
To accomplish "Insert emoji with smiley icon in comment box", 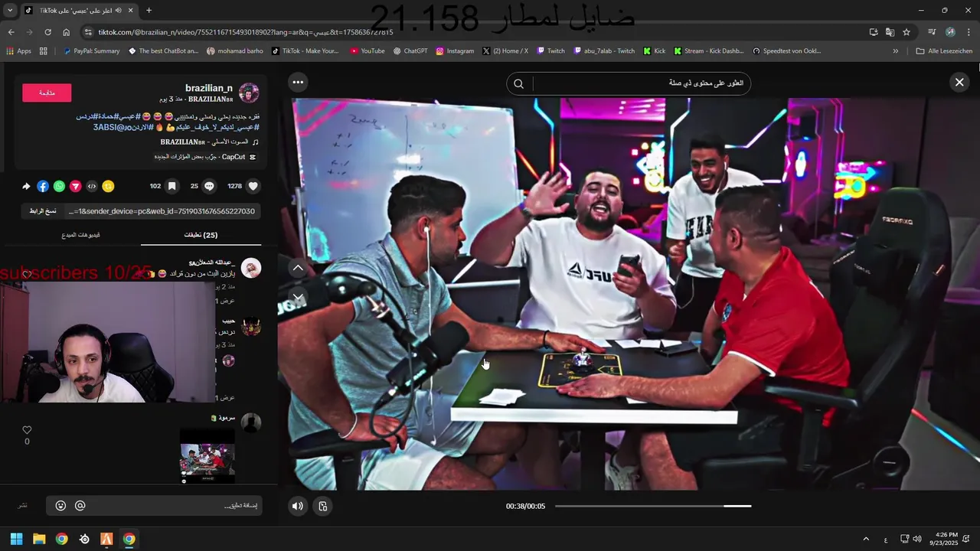I will point(60,506).
